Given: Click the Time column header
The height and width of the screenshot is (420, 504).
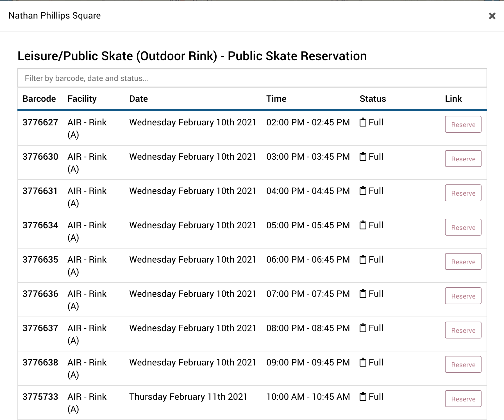Looking at the screenshot, I should click(x=276, y=99).
